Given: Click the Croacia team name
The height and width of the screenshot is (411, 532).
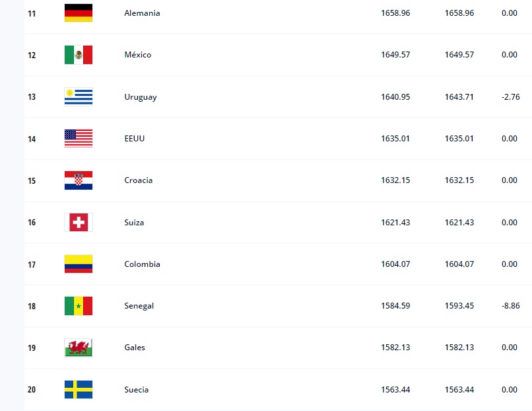Looking at the screenshot, I should click(138, 180).
